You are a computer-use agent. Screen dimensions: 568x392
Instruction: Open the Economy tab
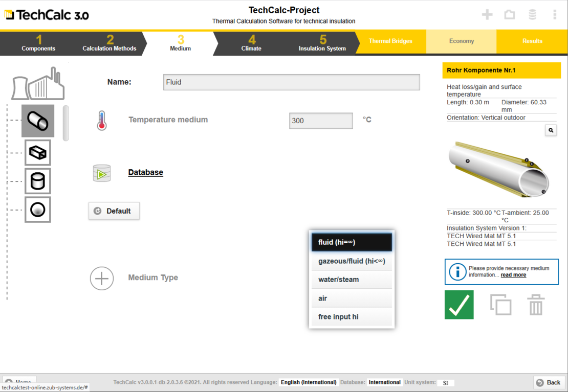pos(462,41)
